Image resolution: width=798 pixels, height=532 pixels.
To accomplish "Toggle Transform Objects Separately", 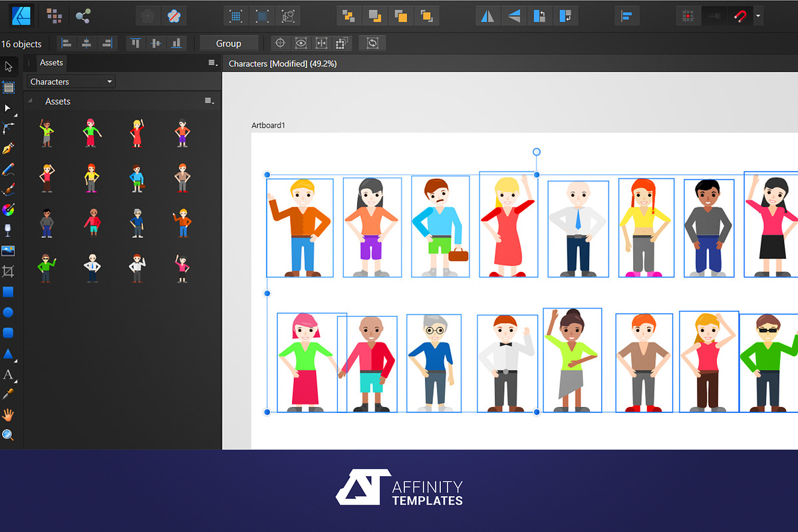I will click(342, 43).
